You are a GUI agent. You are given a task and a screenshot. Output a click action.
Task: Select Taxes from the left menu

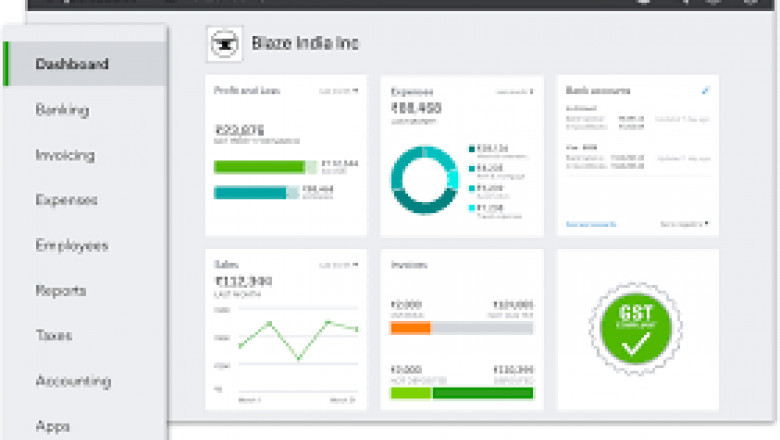click(x=54, y=336)
